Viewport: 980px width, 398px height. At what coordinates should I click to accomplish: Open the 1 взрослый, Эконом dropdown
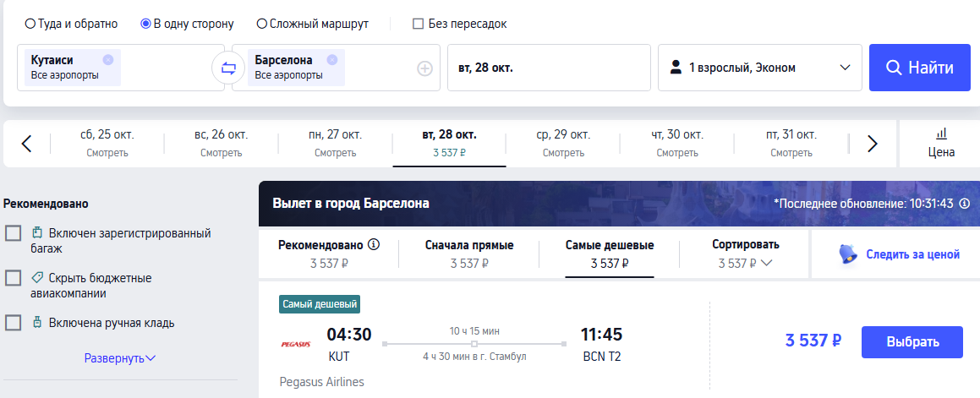[760, 68]
